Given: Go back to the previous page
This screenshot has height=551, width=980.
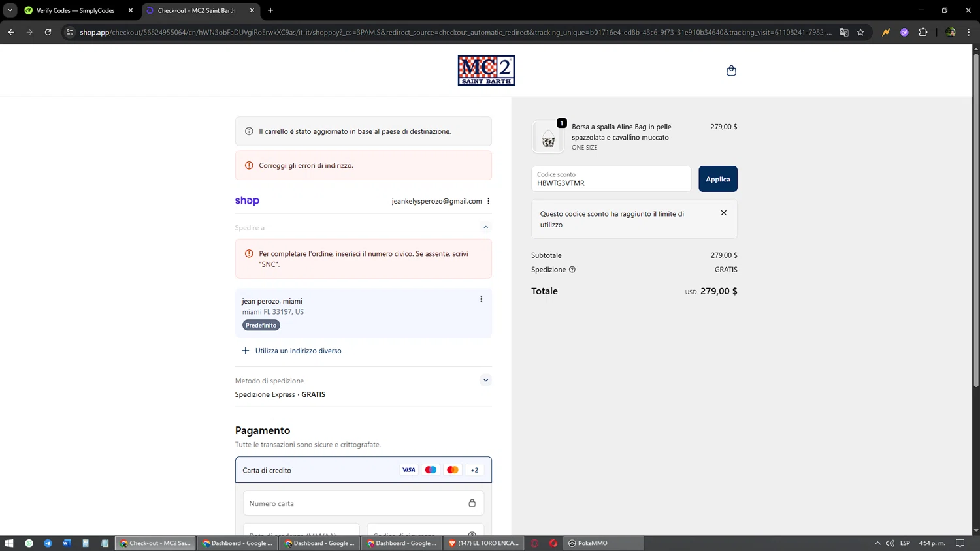Looking at the screenshot, I should coord(11,32).
